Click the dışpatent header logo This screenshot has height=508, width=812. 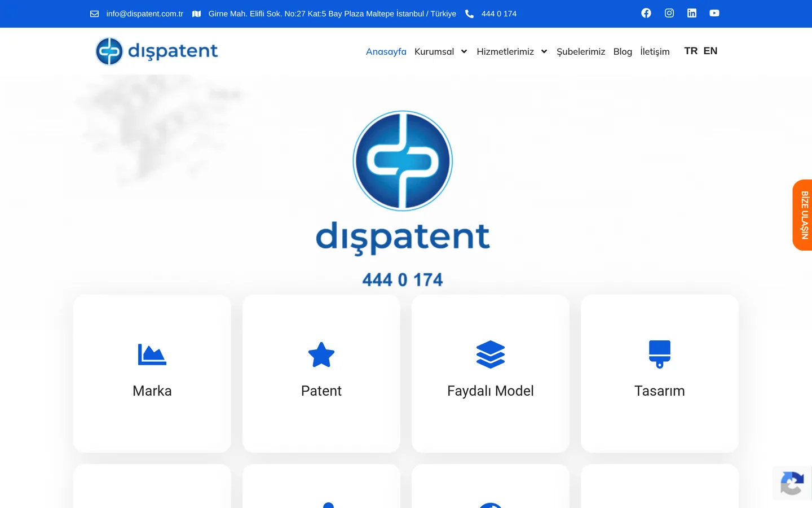coord(157,51)
